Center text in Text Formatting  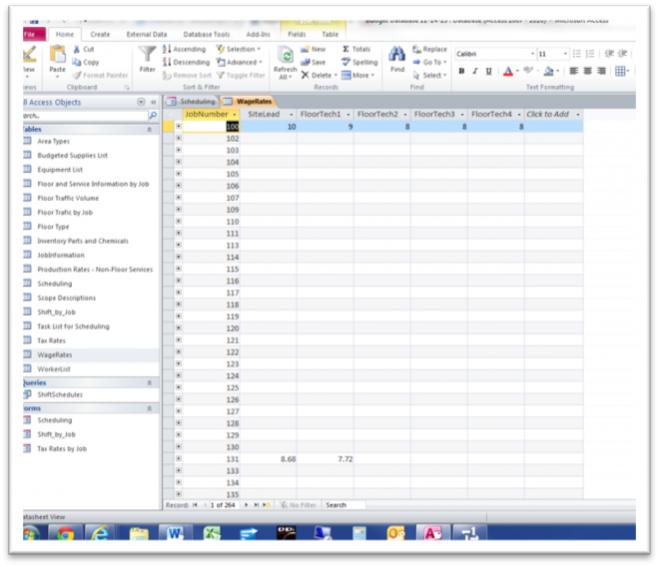pyautogui.click(x=588, y=71)
